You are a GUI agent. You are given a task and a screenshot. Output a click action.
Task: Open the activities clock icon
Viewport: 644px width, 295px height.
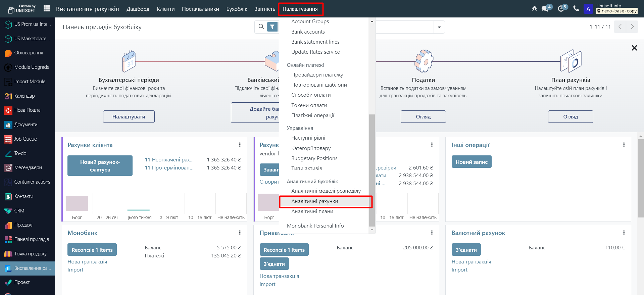(x=561, y=9)
